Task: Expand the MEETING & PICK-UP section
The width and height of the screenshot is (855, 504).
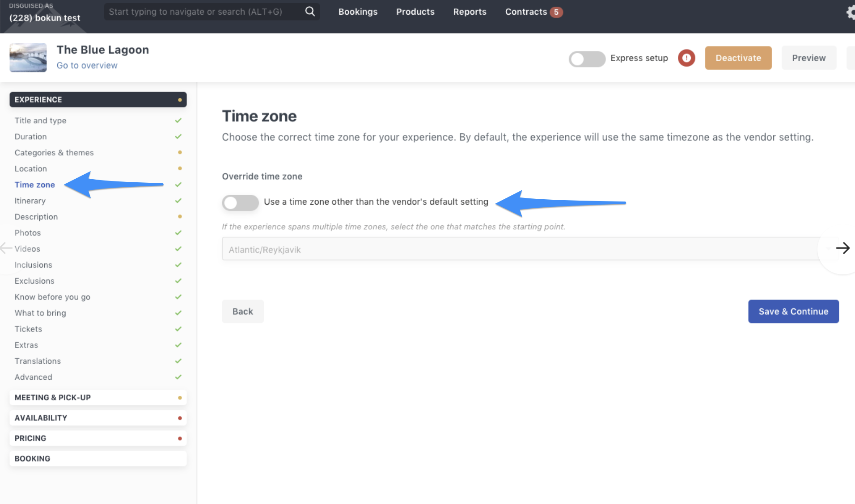Action: [98, 398]
